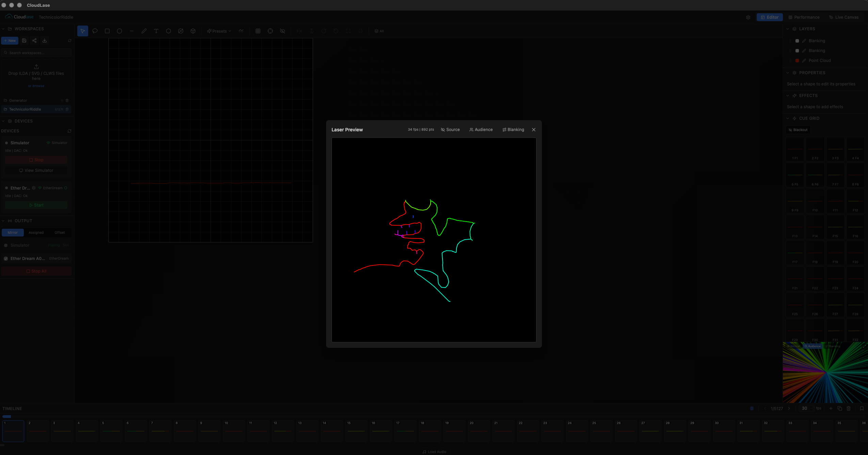The image size is (868, 455).
Task: Click the Point Cloud layer color swatch
Action: point(797,60)
